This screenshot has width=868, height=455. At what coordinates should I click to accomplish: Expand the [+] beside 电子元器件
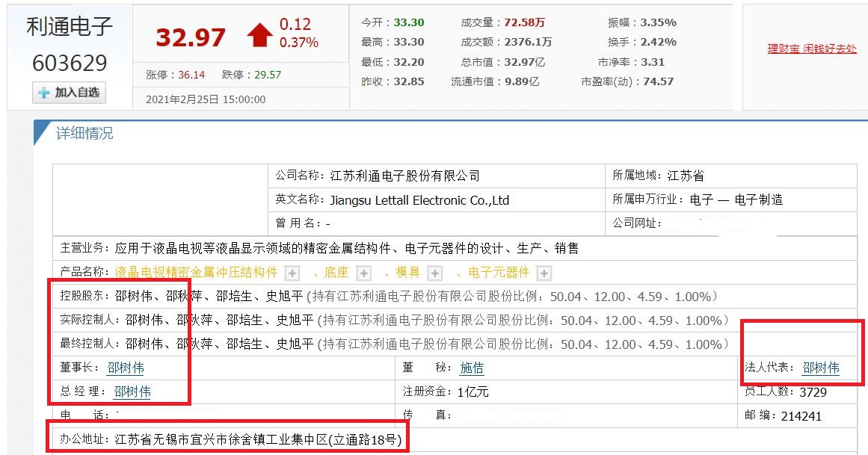click(x=544, y=273)
